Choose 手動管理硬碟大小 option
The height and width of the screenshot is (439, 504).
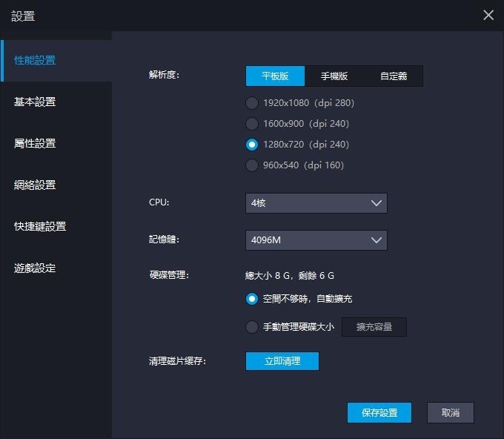click(290, 327)
